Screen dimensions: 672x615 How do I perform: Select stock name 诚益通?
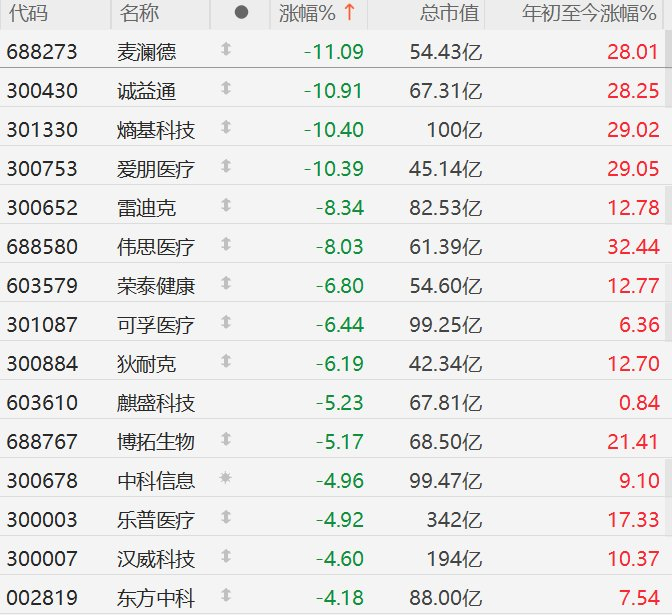pos(147,91)
